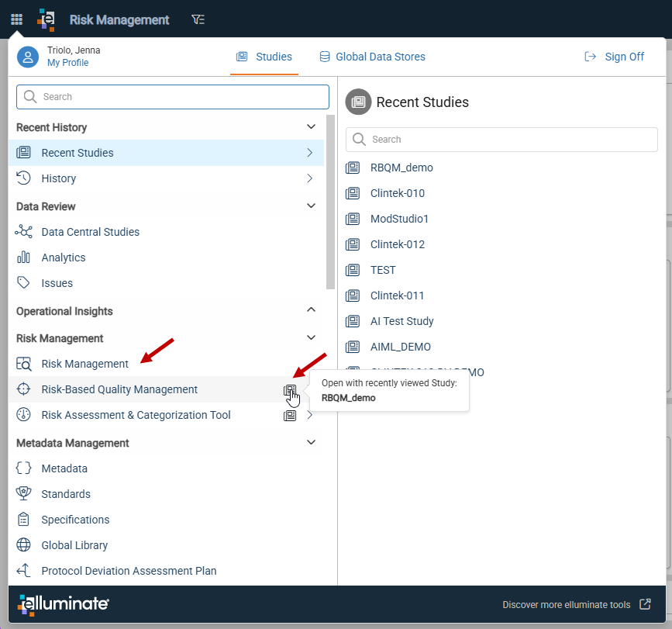Click the History clock icon

(x=23, y=178)
